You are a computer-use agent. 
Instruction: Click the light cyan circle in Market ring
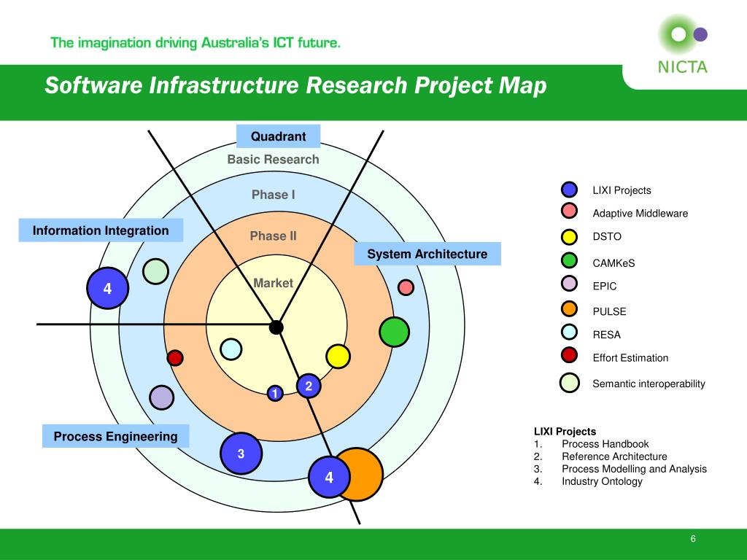pyautogui.click(x=231, y=349)
